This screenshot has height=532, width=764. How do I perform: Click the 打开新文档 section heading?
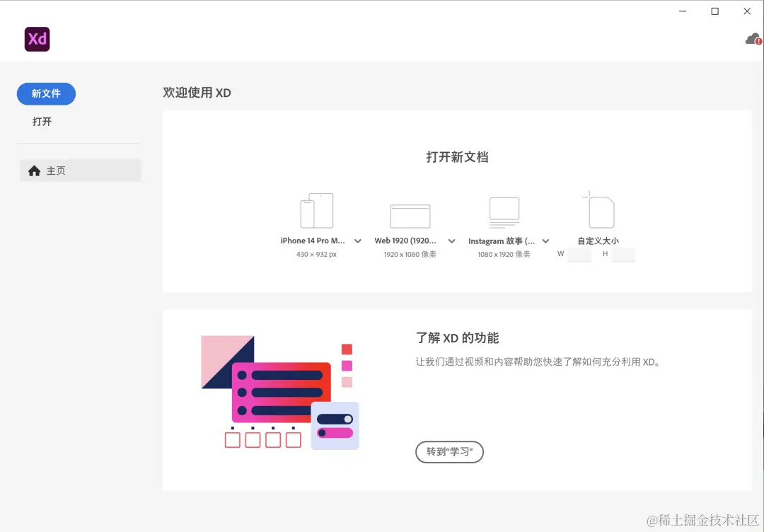456,156
